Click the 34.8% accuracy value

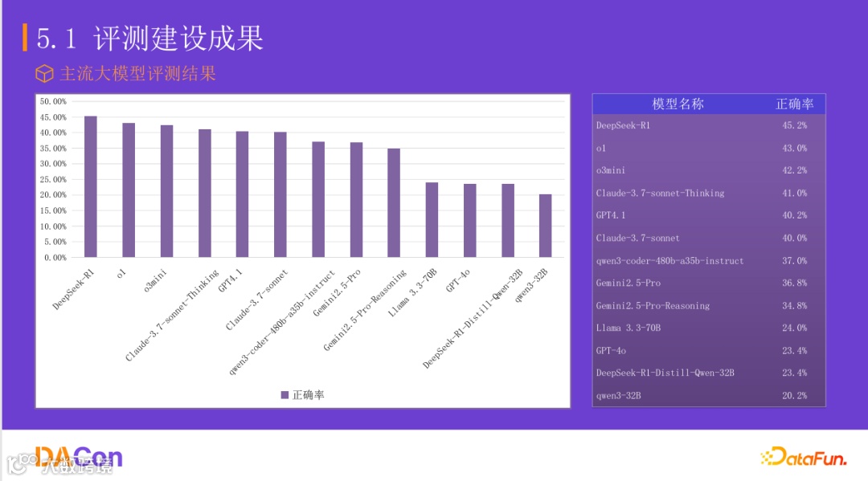(794, 306)
